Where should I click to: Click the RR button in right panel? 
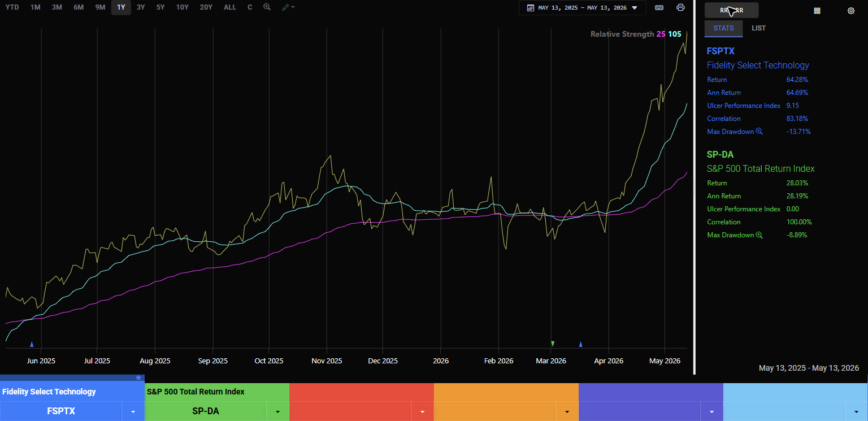tap(732, 10)
